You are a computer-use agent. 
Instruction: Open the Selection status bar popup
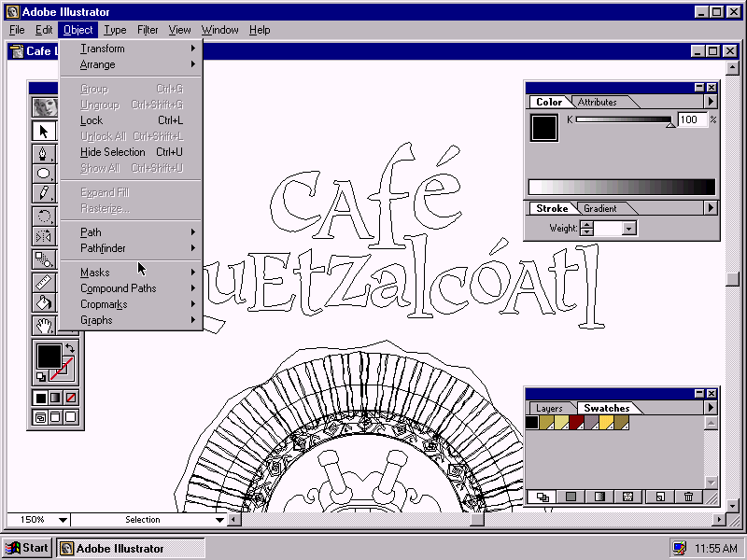click(219, 520)
